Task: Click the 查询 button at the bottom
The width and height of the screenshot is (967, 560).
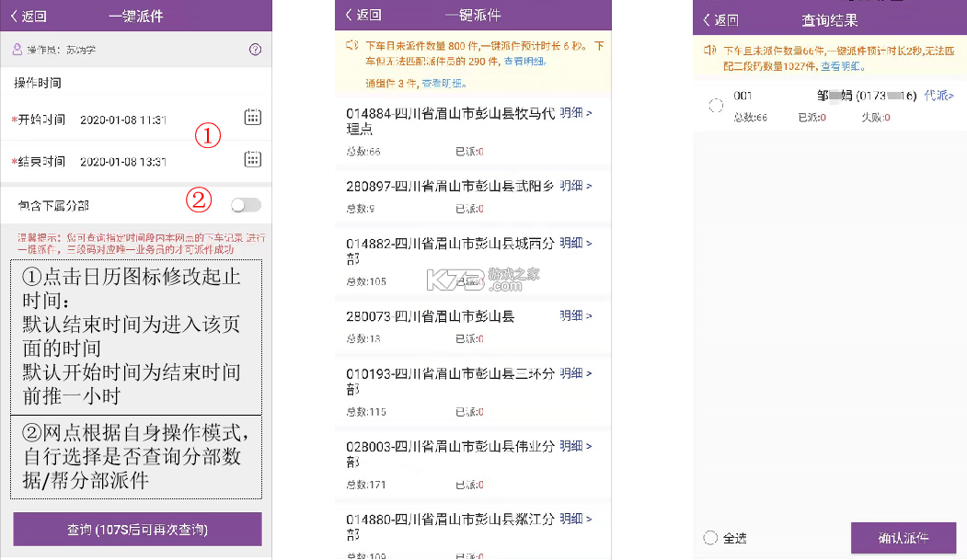Action: [x=136, y=529]
